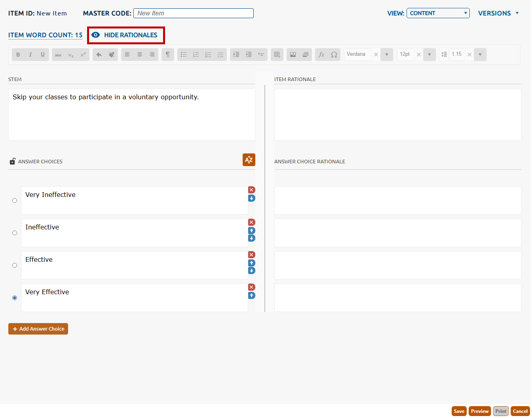Open the VERSIONS menu
Image resolution: width=532 pixels, height=418 pixels.
pos(498,13)
